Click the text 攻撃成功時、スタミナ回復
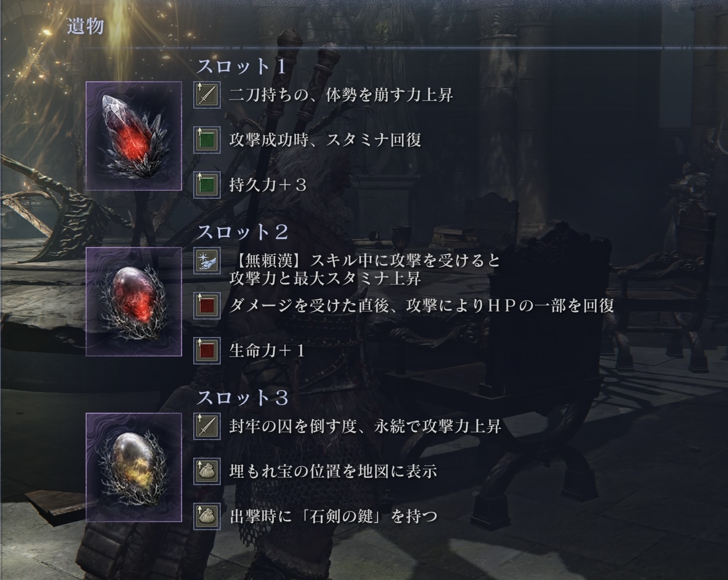This screenshot has height=580, width=728. [x=325, y=140]
